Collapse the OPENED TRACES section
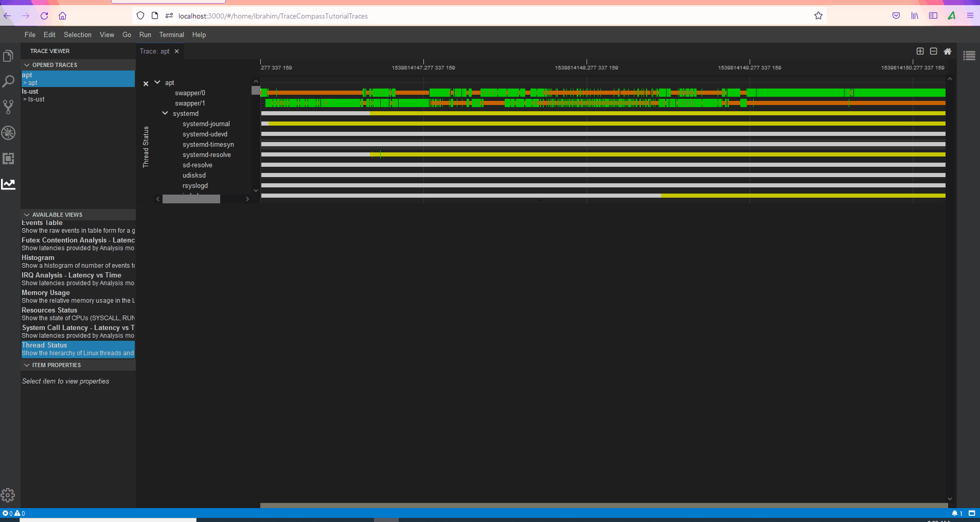The image size is (980, 522). [27, 65]
